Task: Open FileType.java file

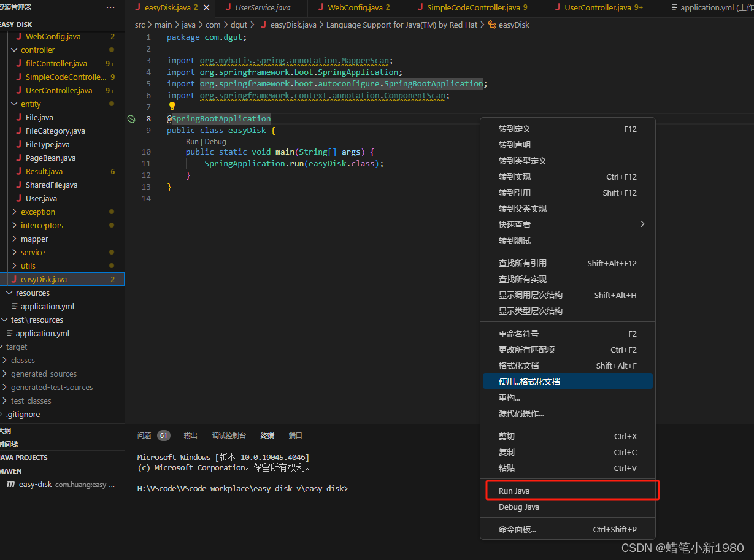Action: point(47,145)
